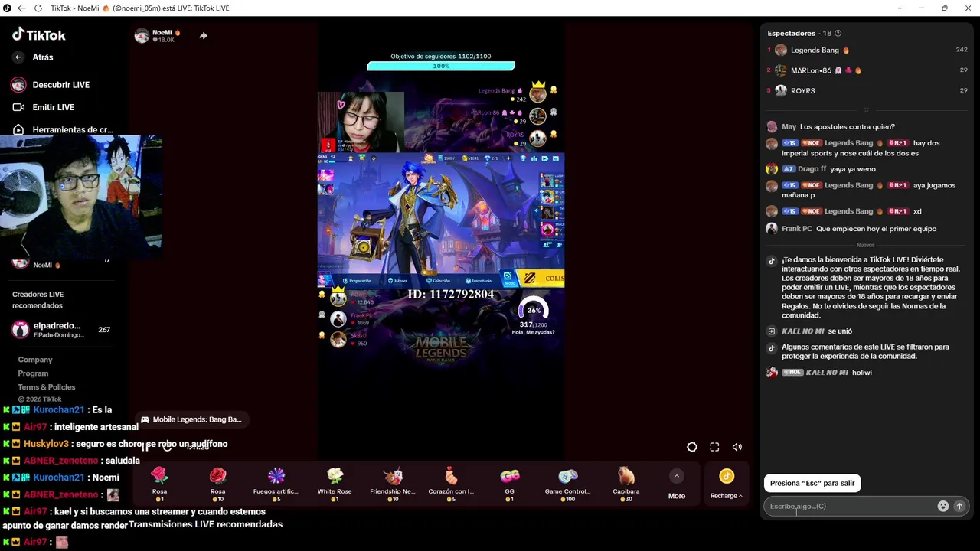The width and height of the screenshot is (980, 551).
Task: Click the Espectadores · 18 header
Action: tap(799, 34)
